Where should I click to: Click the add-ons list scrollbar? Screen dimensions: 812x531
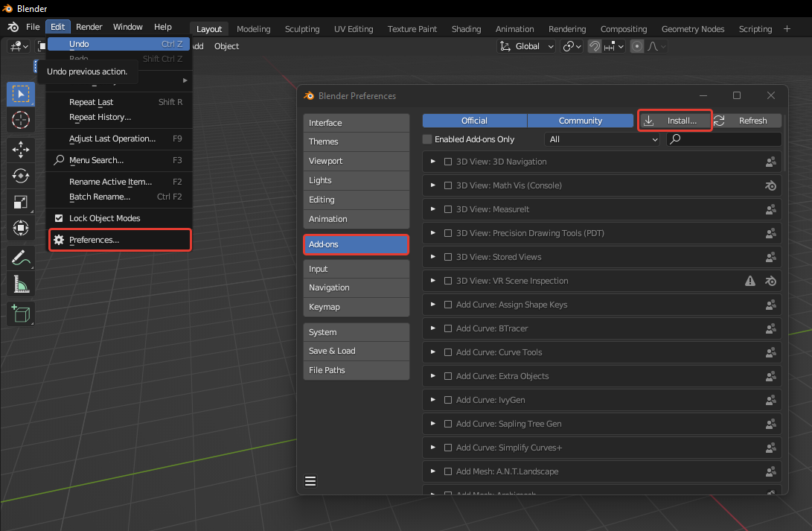click(785, 142)
